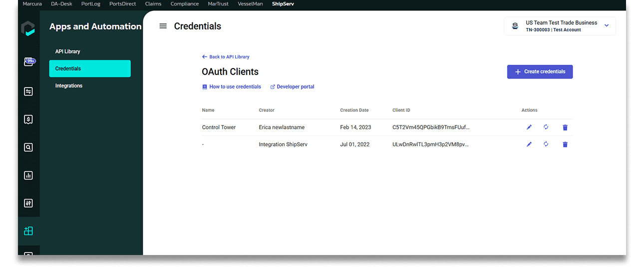The width and height of the screenshot is (644, 267).
Task: Delete the Integration ShipServ credential
Action: pos(565,144)
